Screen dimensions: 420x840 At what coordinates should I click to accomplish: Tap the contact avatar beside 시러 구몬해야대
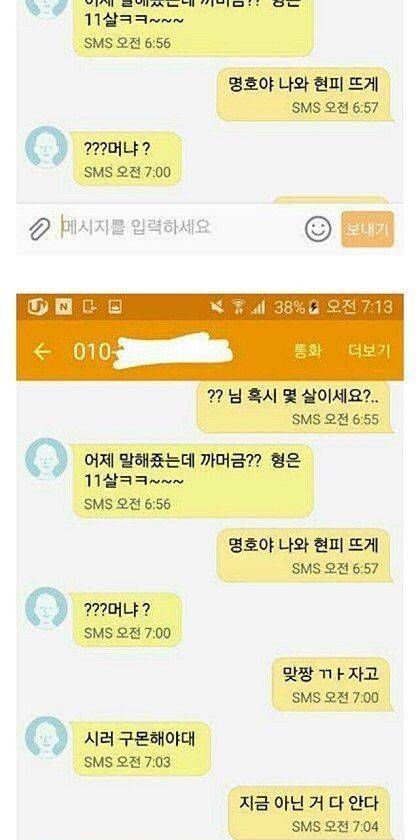coord(47,738)
